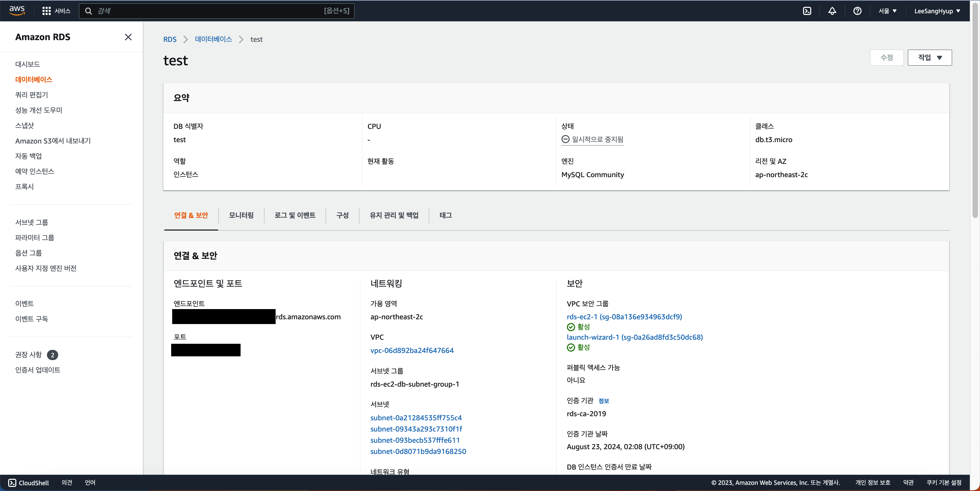Viewport: 980px width, 491px height.
Task: Click the recommendations count badge
Action: pos(52,355)
